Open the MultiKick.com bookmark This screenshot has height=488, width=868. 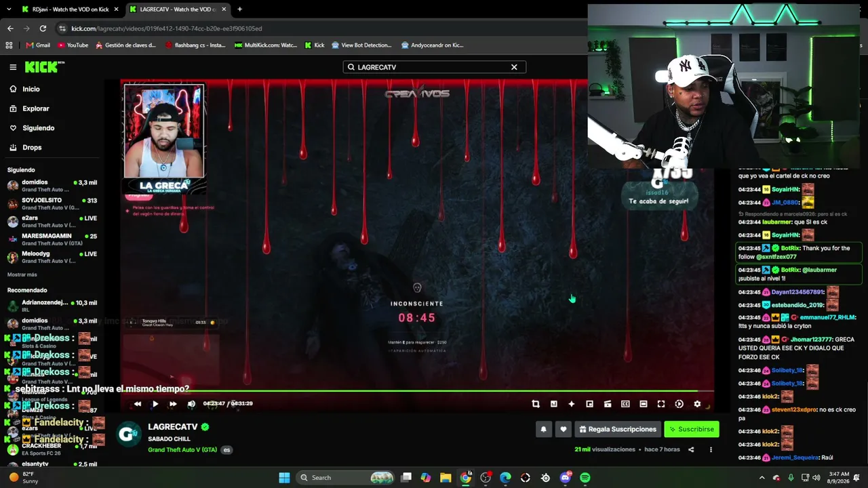[x=266, y=45]
